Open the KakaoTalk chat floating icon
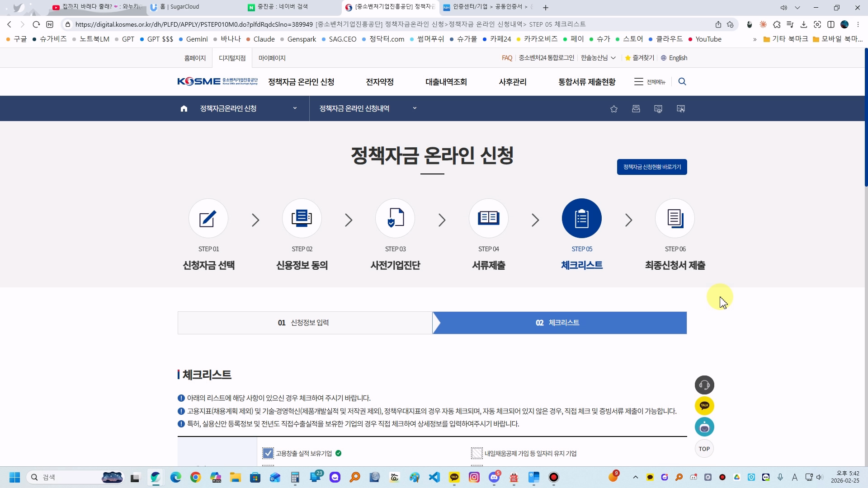The width and height of the screenshot is (868, 488). coord(704,406)
